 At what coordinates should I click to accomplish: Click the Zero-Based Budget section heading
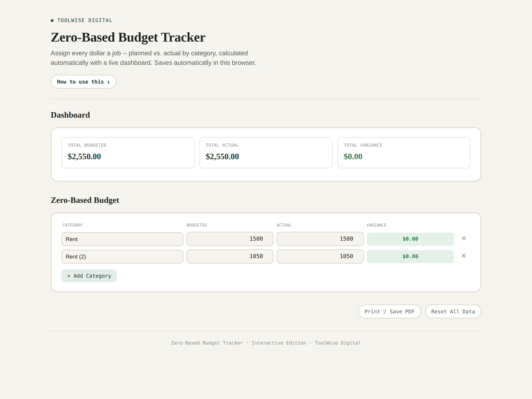85,200
